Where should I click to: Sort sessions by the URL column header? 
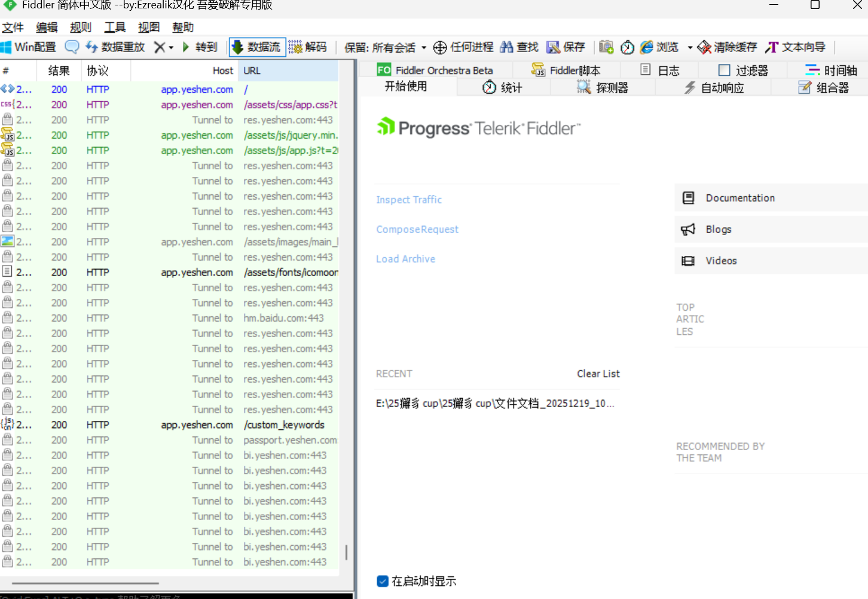289,71
